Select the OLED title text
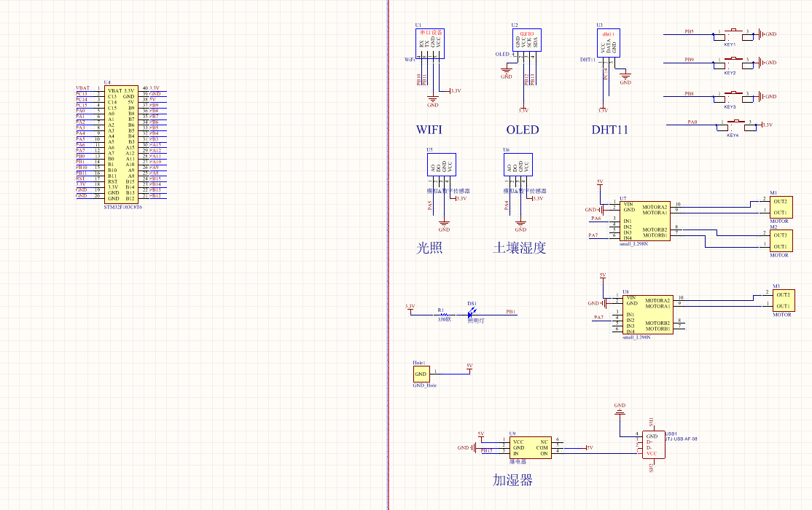This screenshot has width=812, height=510. (x=523, y=130)
